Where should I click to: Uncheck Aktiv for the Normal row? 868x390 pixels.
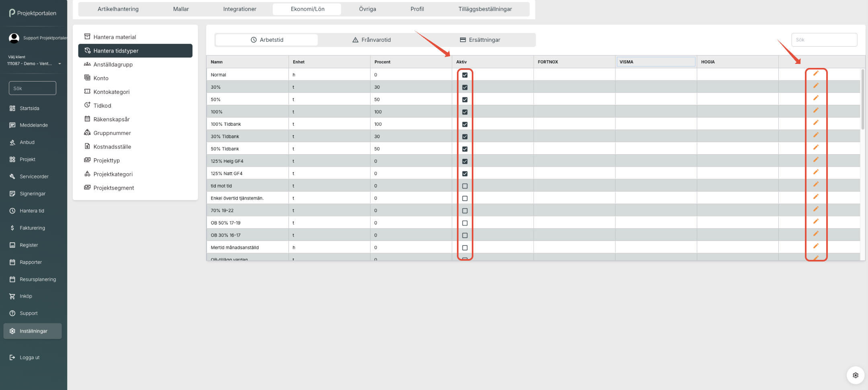pos(465,75)
